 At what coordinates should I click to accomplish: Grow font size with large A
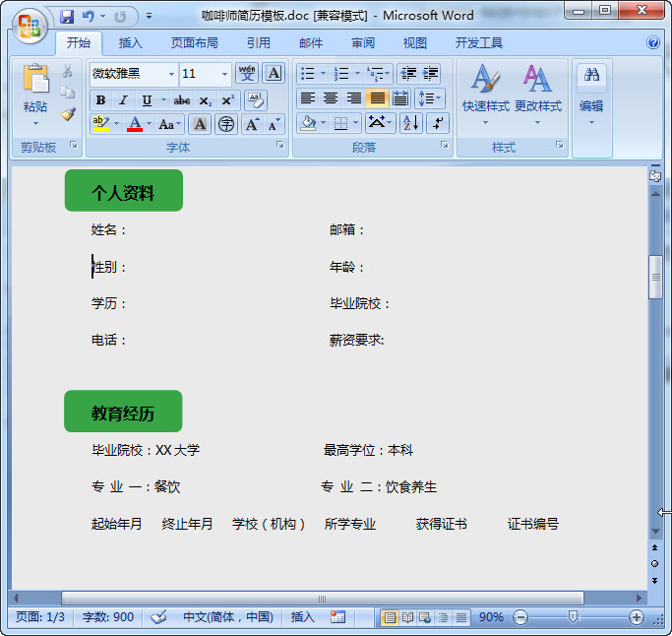pyautogui.click(x=252, y=124)
